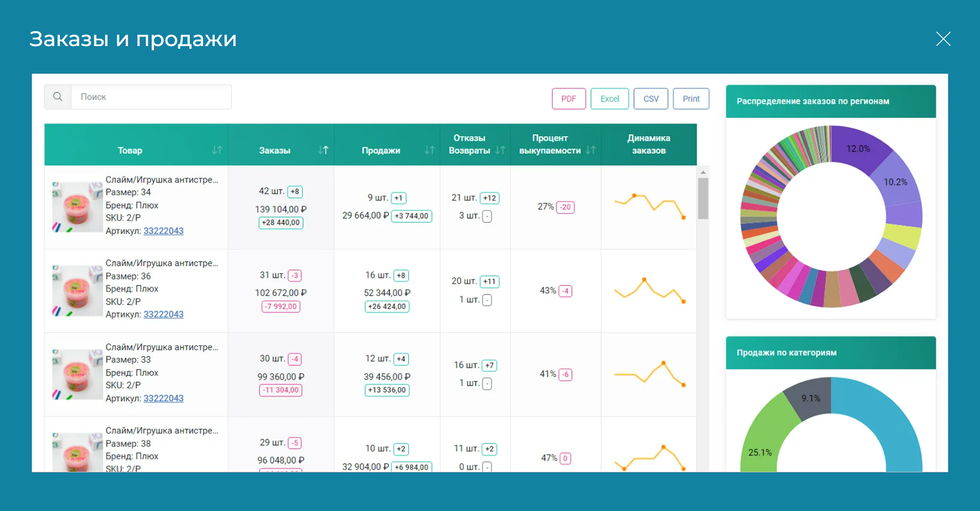Click the +8 orders badge for Размер 34
This screenshot has width=980, height=511.
(x=295, y=192)
